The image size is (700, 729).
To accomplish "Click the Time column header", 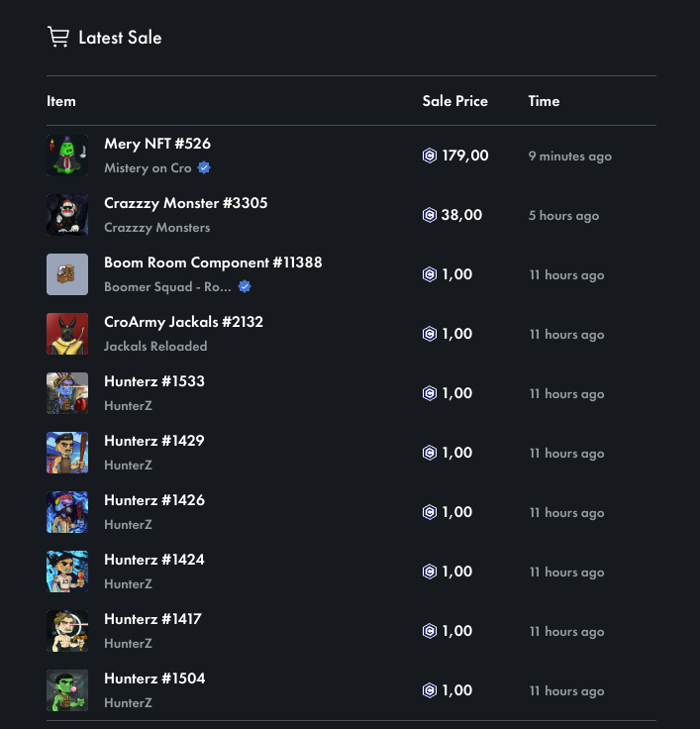I will [544, 101].
